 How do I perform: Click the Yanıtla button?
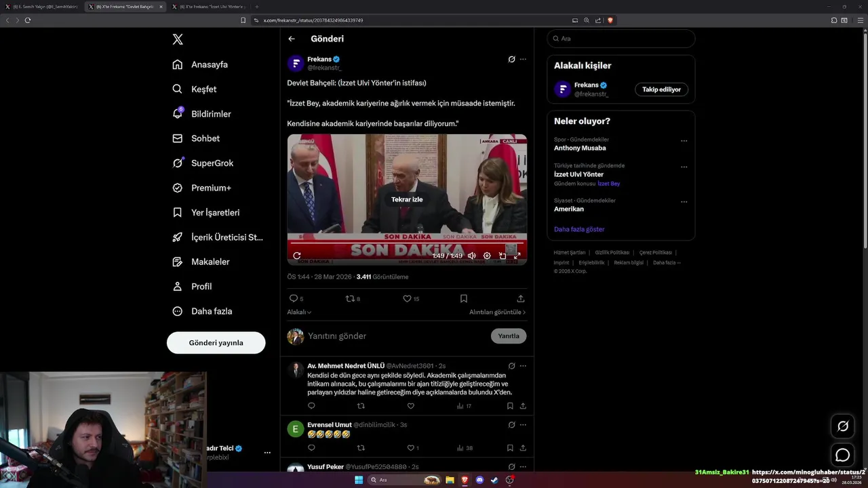509,336
